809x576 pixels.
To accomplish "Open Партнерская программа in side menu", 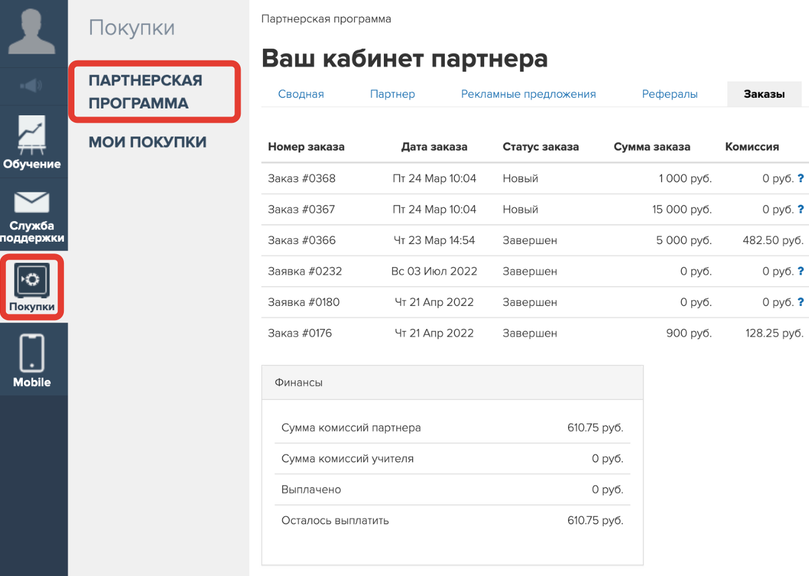I will (x=145, y=92).
